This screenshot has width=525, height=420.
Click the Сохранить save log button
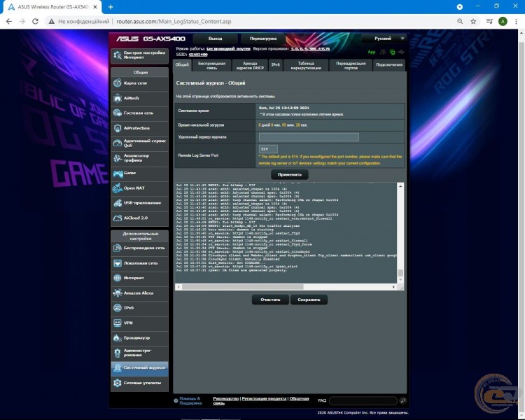click(309, 300)
